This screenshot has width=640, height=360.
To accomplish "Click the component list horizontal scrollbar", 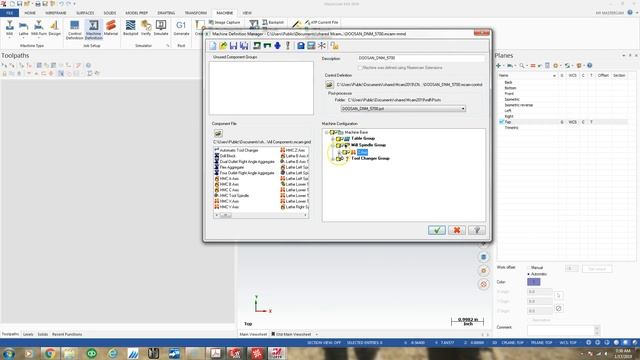I will [x=261, y=215].
